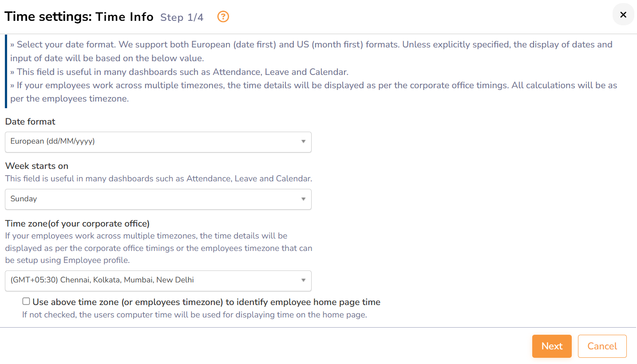The height and width of the screenshot is (364, 637).
Task: Click the description mentioning Employee profile setup
Action: 158,248
